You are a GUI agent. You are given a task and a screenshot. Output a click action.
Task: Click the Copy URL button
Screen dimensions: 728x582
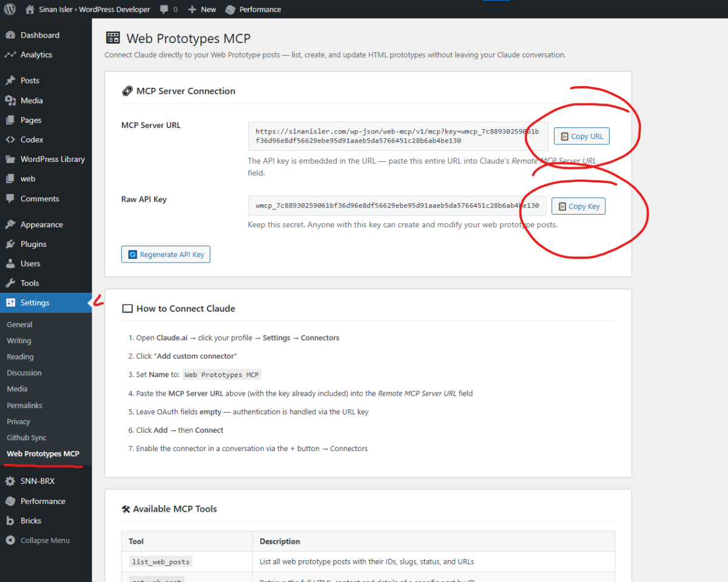581,136
